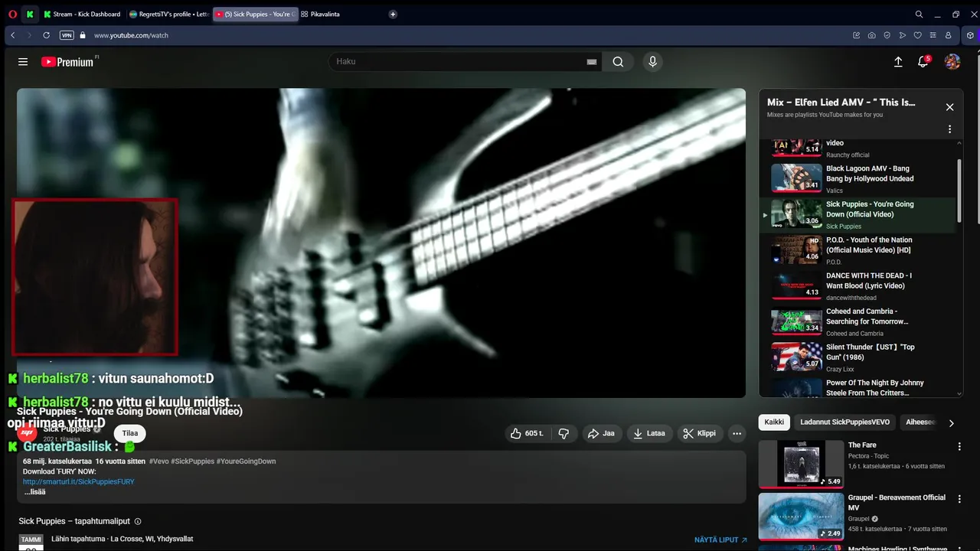
Task: Open more actions three-dot menu under video
Action: tap(737, 433)
